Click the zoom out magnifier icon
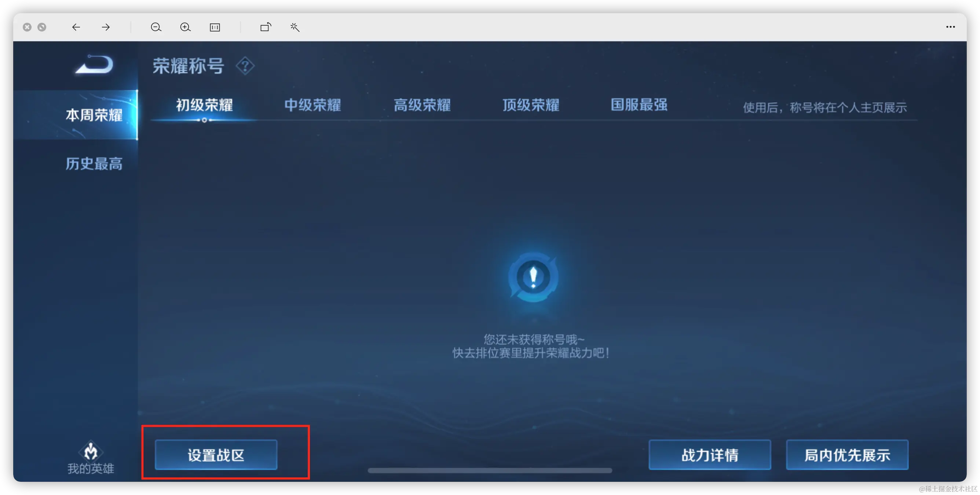The width and height of the screenshot is (980, 495). click(x=156, y=27)
